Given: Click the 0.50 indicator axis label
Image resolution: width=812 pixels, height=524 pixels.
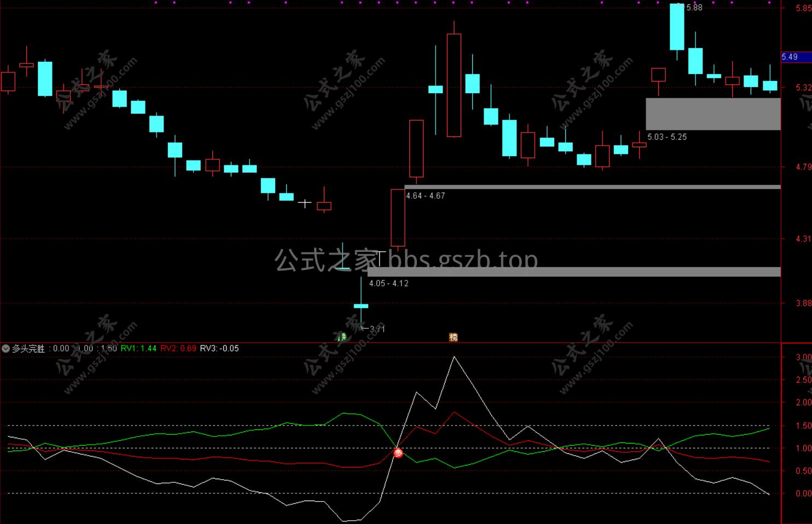Looking at the screenshot, I should tap(804, 471).
